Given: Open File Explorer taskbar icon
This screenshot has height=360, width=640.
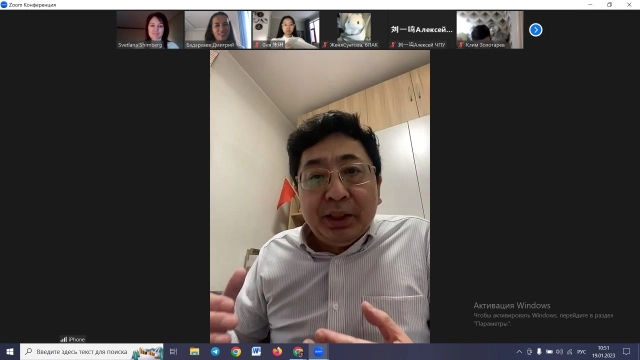Looking at the screenshot, I should [x=194, y=351].
